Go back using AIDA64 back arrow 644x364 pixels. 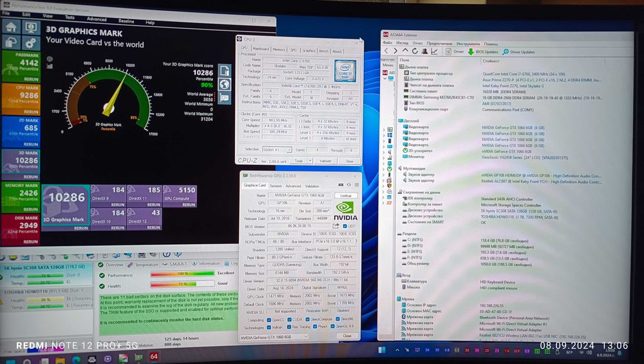tap(386, 51)
